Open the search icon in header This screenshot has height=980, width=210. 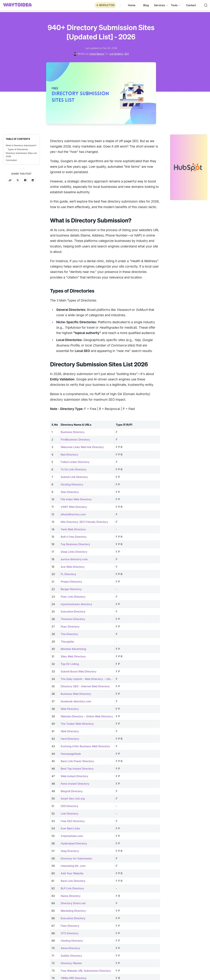pos(205,5)
